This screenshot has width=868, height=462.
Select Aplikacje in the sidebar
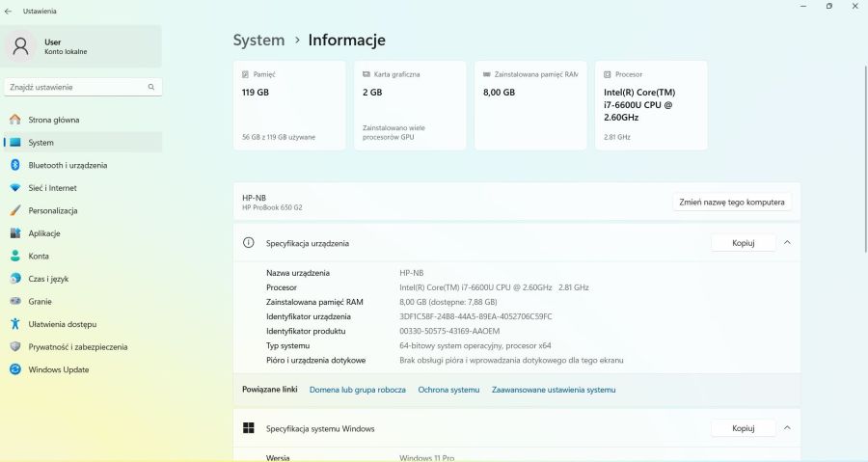coord(83,233)
